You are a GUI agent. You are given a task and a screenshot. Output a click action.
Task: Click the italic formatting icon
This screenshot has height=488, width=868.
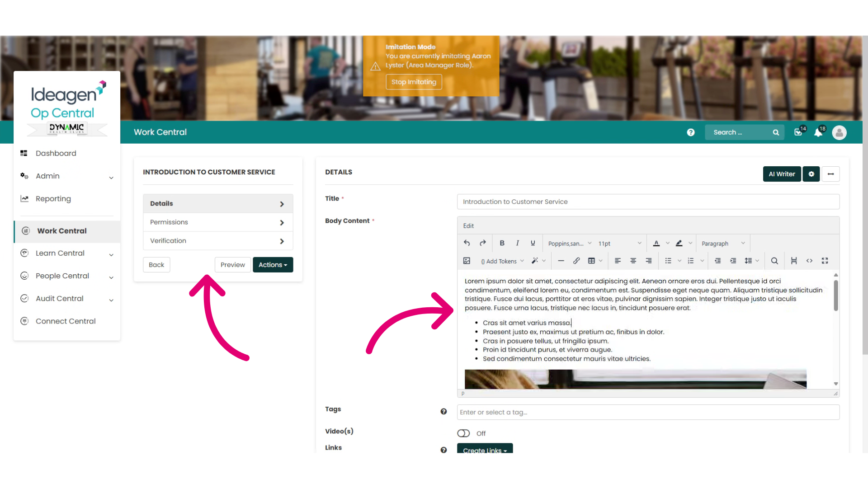click(x=517, y=243)
